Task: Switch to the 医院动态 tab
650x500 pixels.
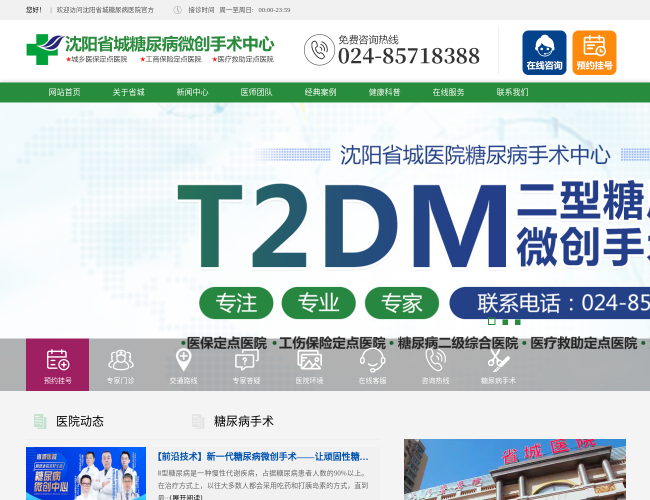Action: point(80,421)
